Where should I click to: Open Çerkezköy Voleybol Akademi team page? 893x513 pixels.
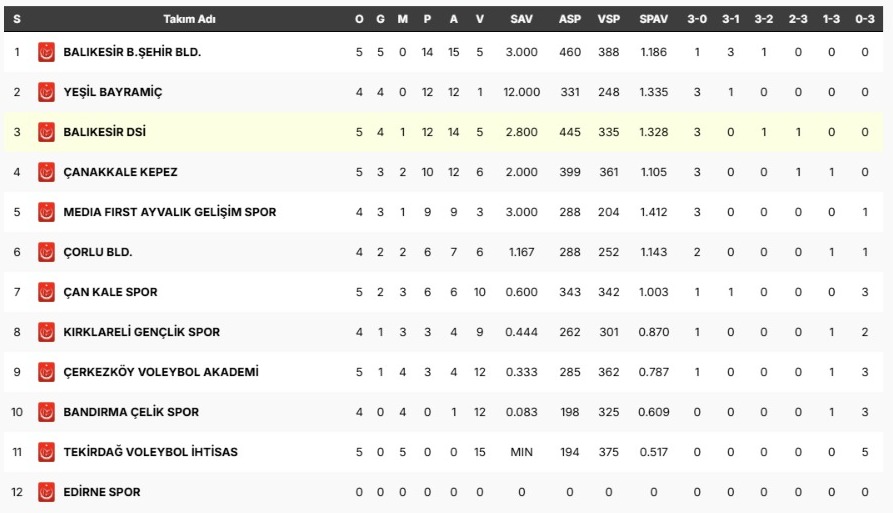(161, 372)
